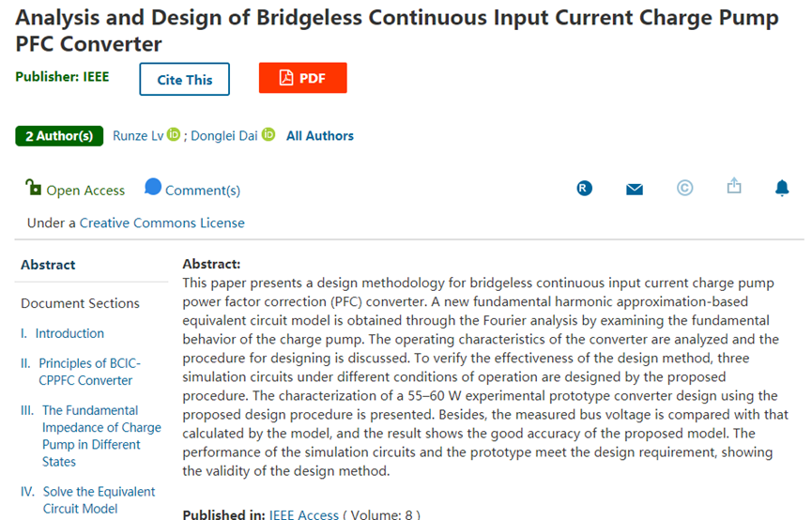Click the Open Access padlock icon
This screenshot has width=812, height=520.
coord(34,188)
